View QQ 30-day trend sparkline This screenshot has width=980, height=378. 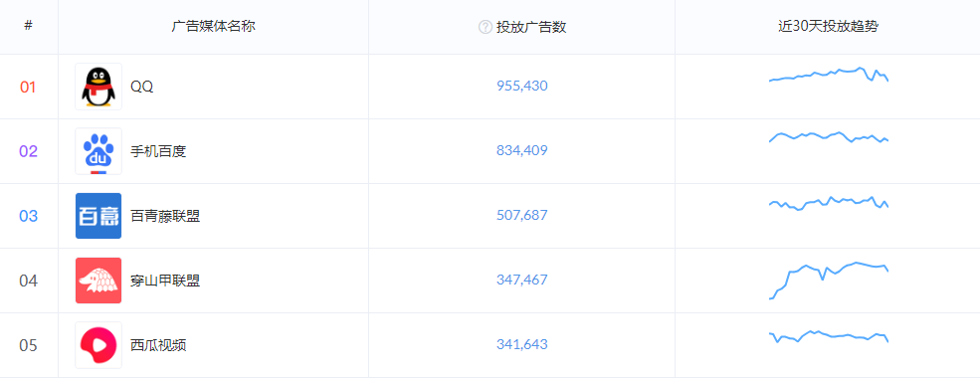pos(829,75)
